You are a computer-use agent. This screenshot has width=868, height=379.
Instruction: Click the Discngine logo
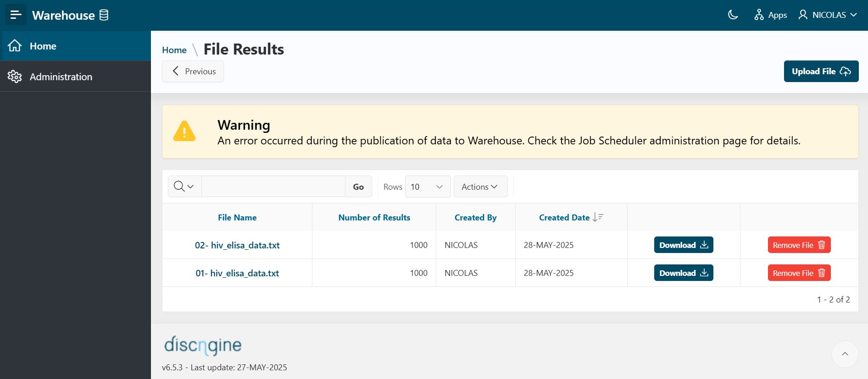coord(203,346)
